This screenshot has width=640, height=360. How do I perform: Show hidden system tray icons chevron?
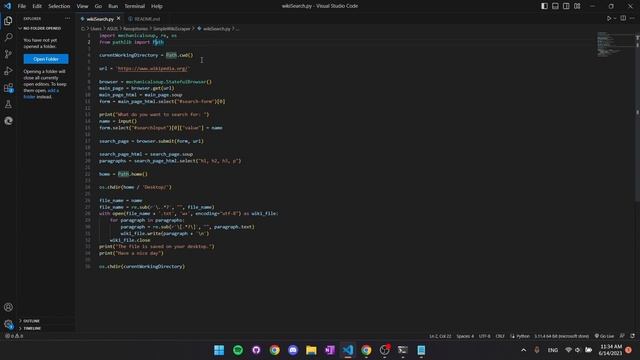(524, 350)
